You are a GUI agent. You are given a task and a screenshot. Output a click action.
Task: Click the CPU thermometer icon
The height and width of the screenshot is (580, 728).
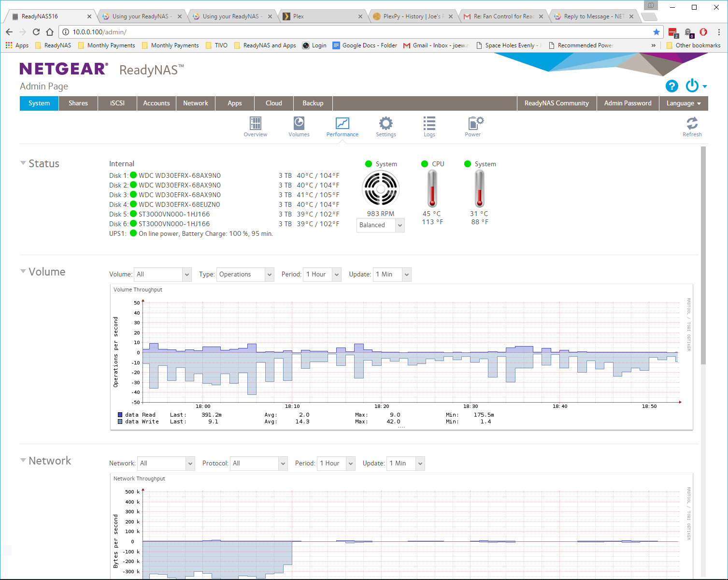pos(432,189)
